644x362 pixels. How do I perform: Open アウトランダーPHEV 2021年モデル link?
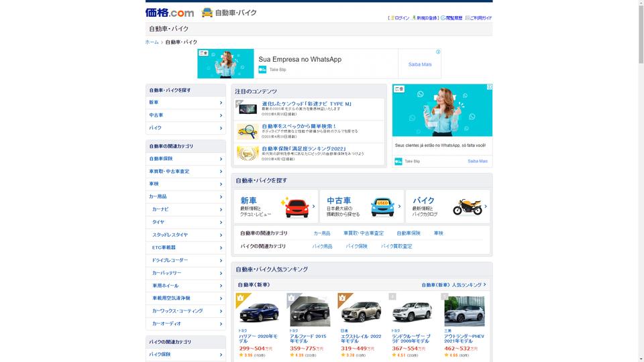[464, 339]
